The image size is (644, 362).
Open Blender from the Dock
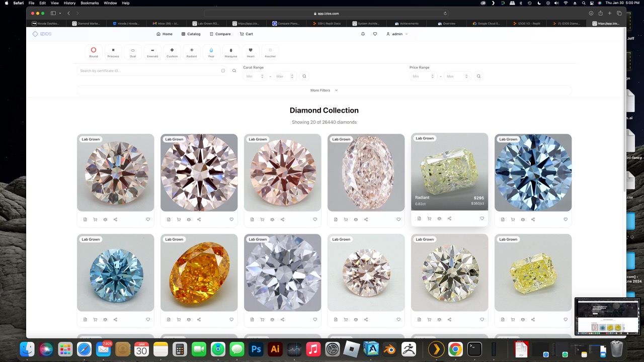pyautogui.click(x=390, y=349)
